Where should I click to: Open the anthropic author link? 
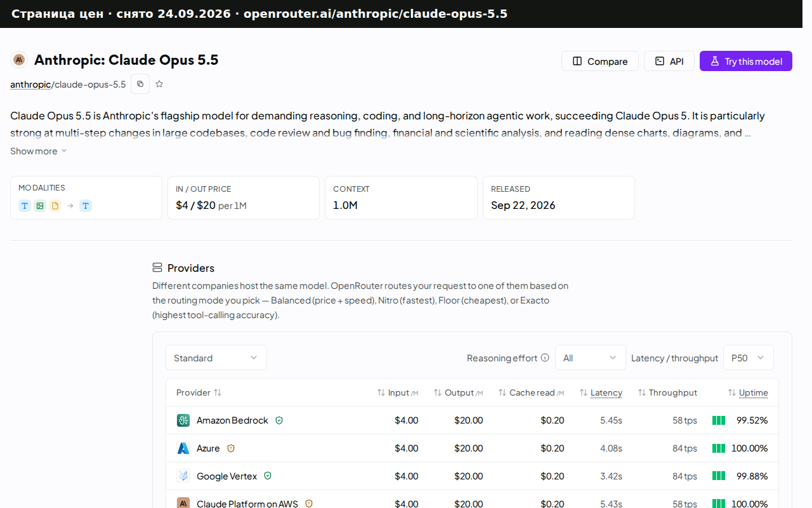30,84
